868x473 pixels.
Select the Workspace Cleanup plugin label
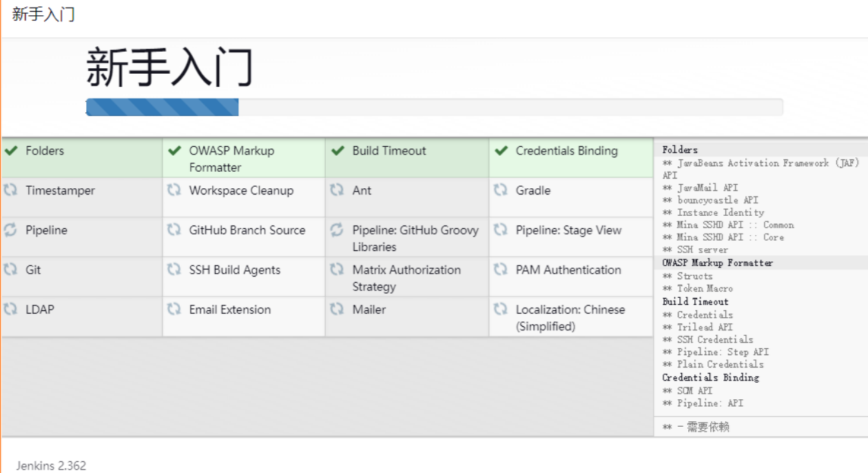tap(241, 190)
